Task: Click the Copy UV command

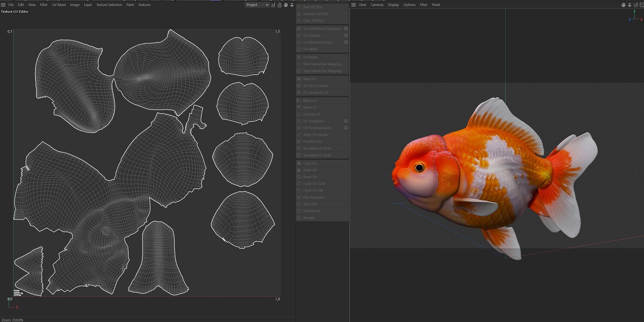Action: click(322, 163)
